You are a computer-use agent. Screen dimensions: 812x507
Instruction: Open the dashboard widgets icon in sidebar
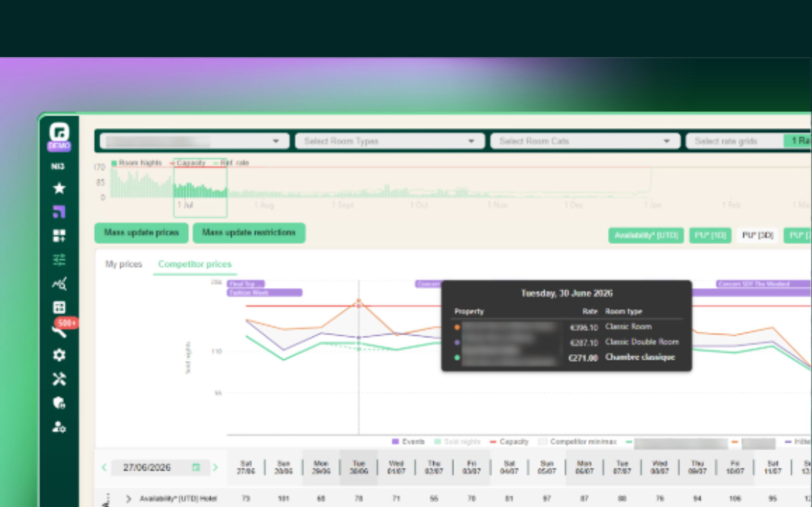59,236
